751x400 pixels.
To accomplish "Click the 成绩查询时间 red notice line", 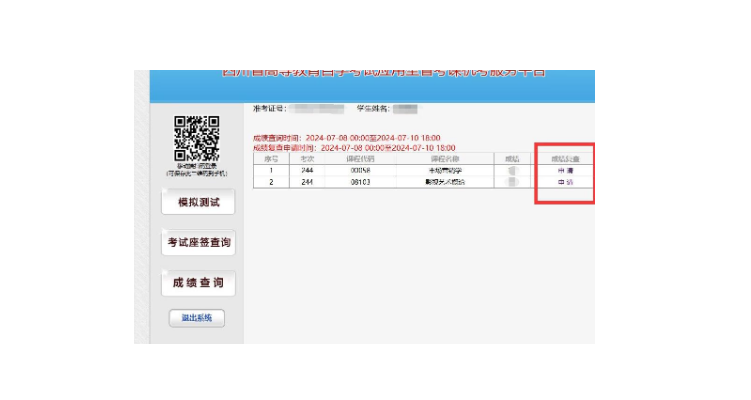I will point(347,138).
